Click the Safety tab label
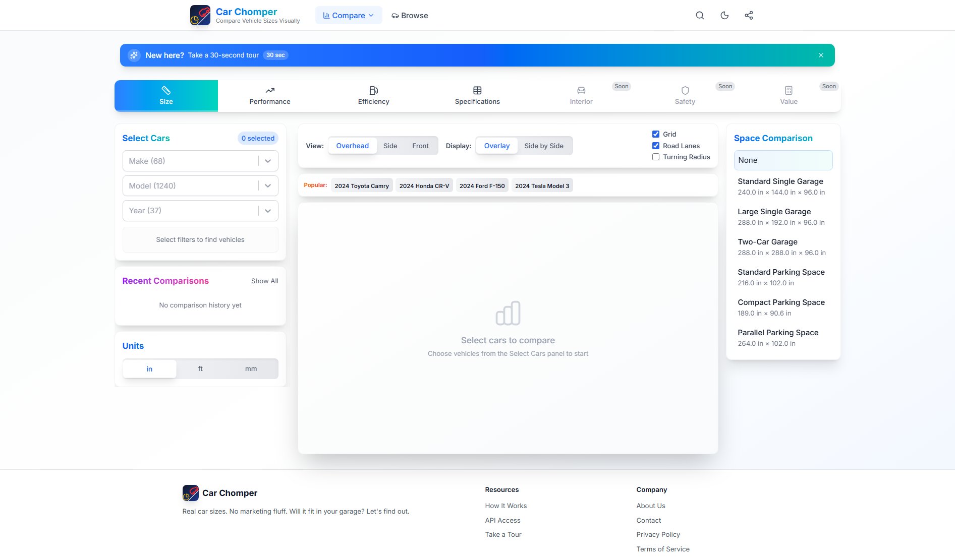This screenshot has height=560, width=955. coord(685,102)
